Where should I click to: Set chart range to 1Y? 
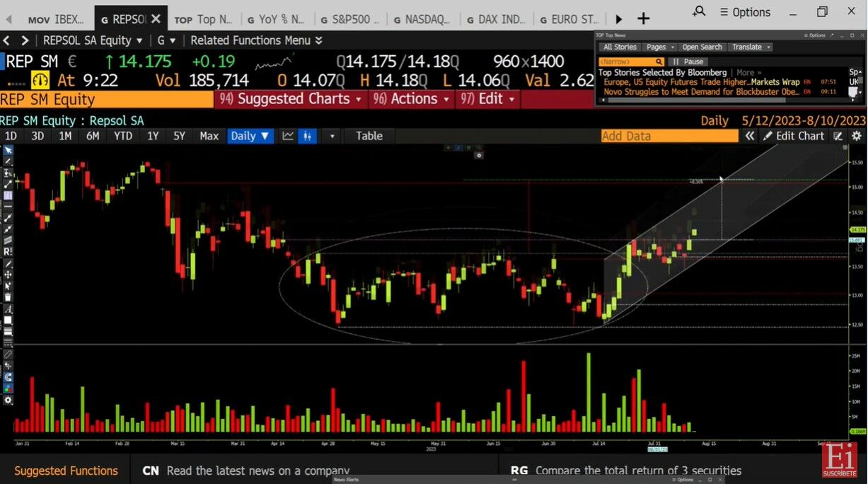(153, 136)
